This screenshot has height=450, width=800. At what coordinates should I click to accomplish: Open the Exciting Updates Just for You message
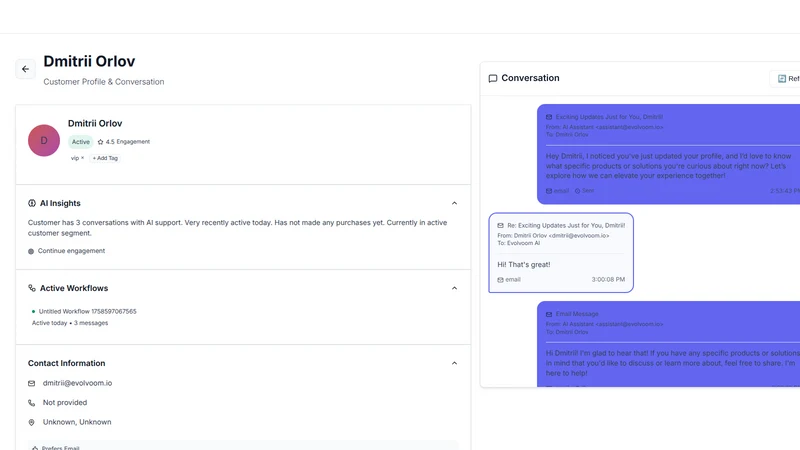pyautogui.click(x=668, y=154)
